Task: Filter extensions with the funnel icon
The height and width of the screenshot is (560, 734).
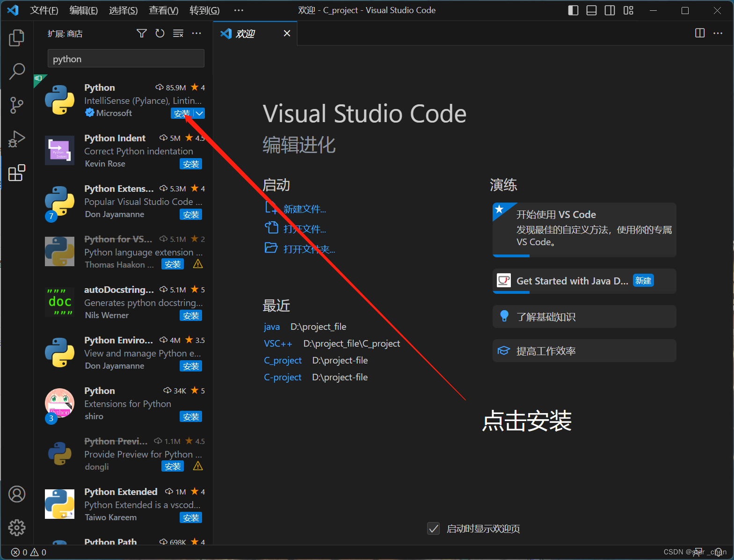Action: click(x=142, y=33)
